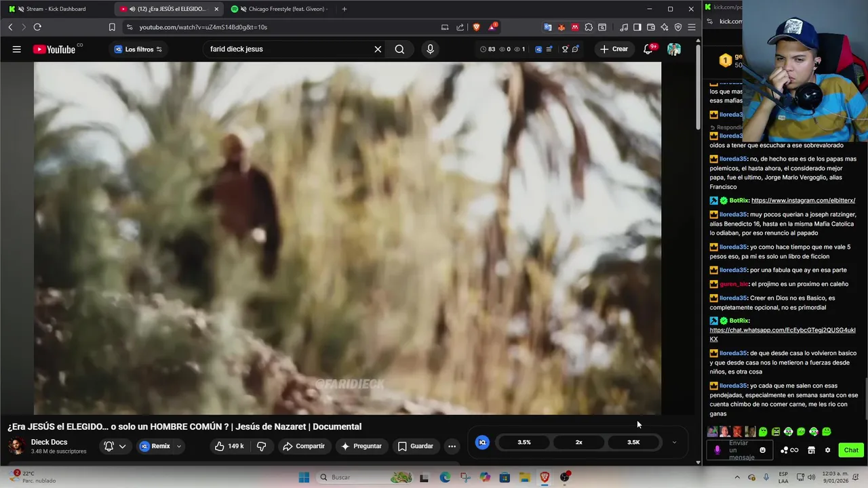This screenshot has width=868, height=488.
Task: Show hidden system tray icons
Action: click(x=737, y=477)
